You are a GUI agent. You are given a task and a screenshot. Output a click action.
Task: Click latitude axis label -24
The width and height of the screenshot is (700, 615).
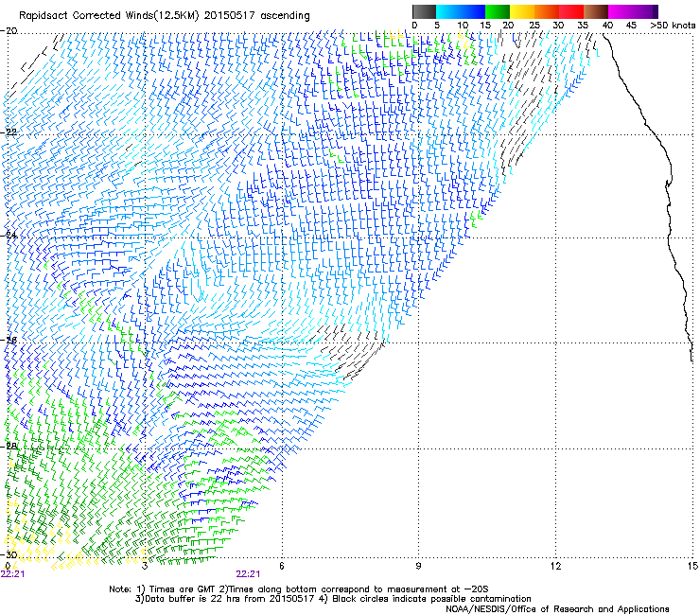[x=9, y=234]
